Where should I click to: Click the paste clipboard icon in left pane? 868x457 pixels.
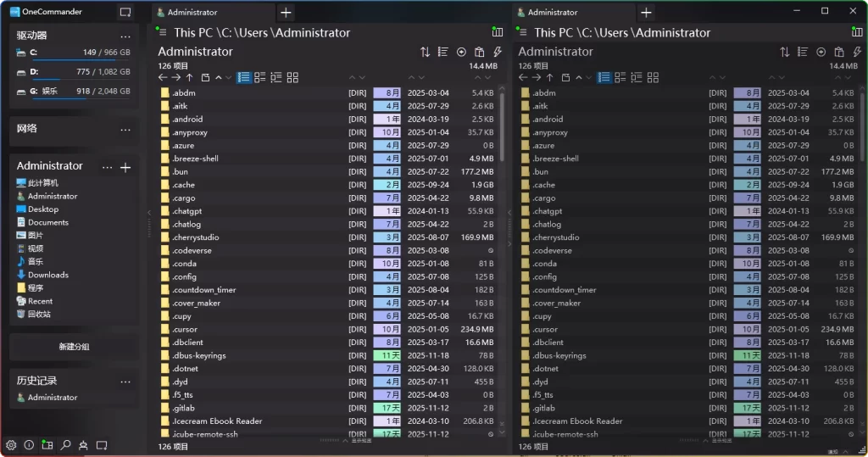pyautogui.click(x=480, y=52)
